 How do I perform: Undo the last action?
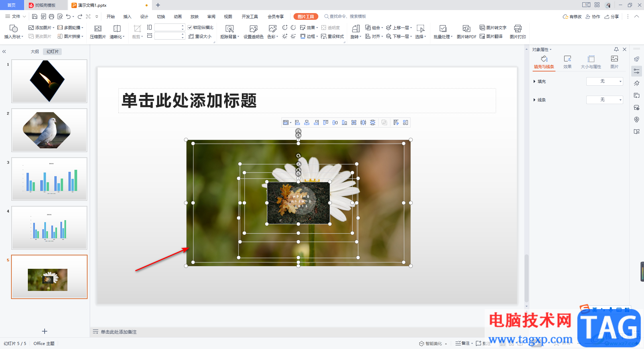pos(68,16)
